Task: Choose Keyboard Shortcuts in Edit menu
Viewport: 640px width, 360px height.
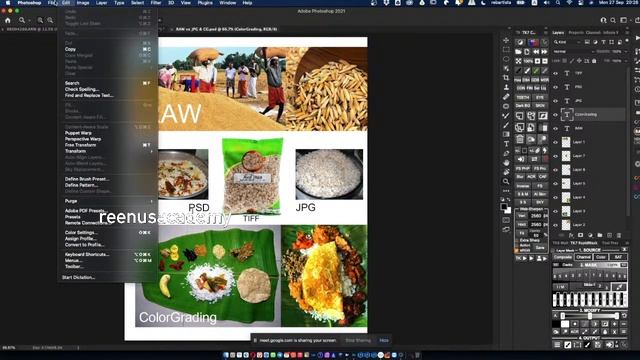Action: [x=108, y=255]
